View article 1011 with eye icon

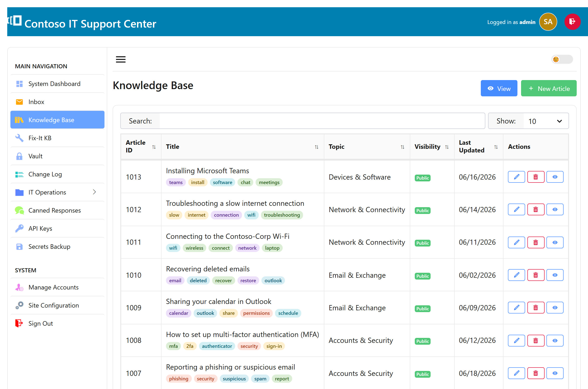555,242
